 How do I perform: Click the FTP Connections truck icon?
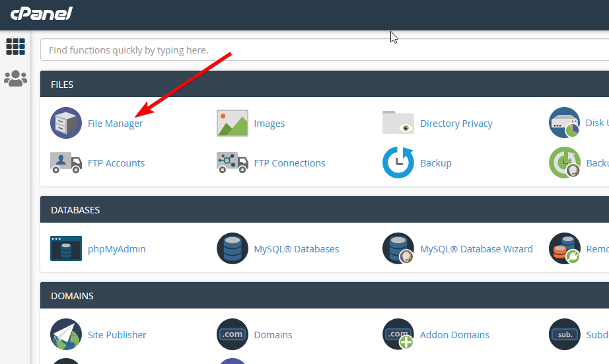pos(233,163)
